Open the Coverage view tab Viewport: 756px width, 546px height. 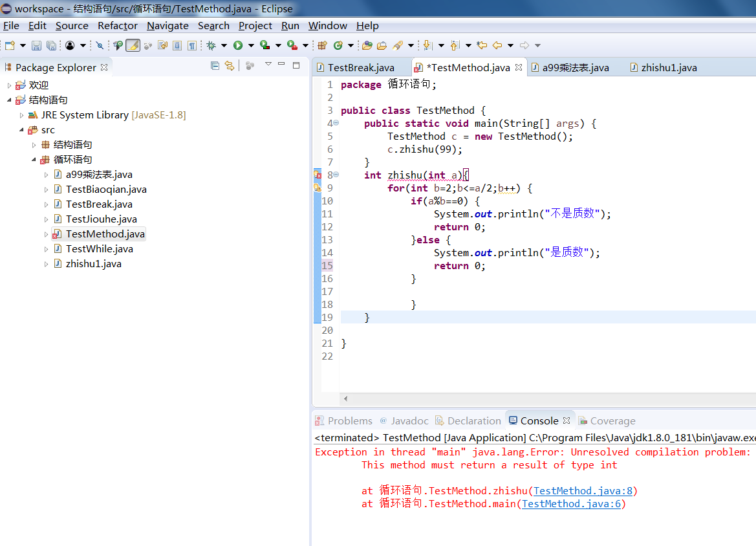(x=607, y=420)
